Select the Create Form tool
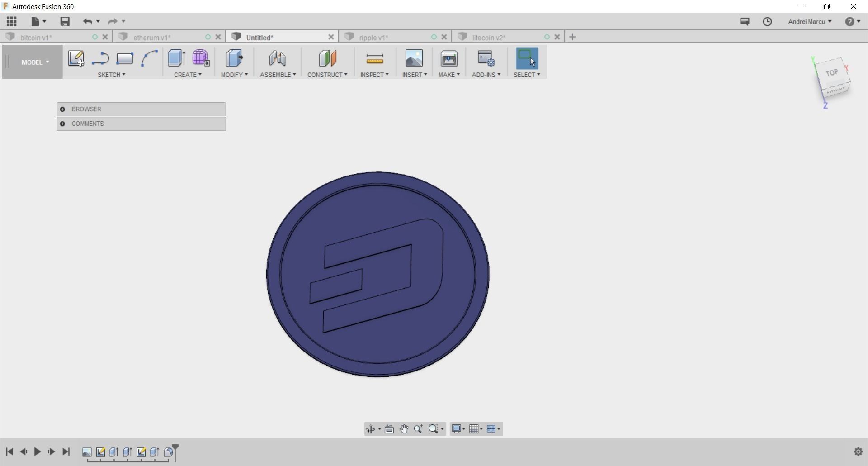 pos(201,58)
